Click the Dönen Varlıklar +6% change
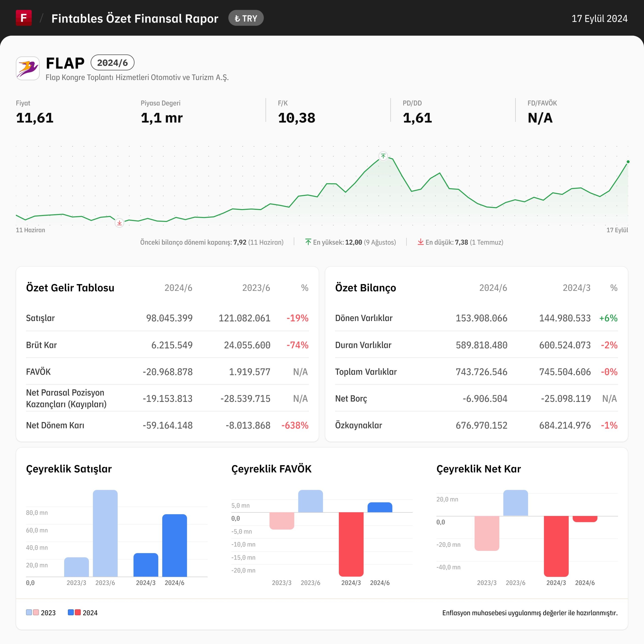The height and width of the screenshot is (644, 644). coord(608,318)
